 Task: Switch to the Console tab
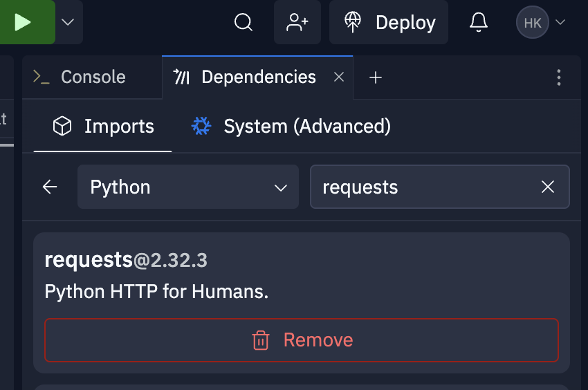point(92,77)
